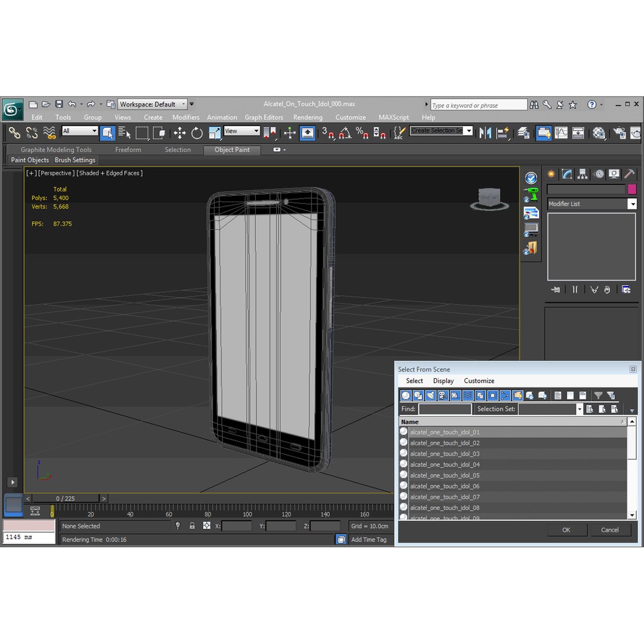Image resolution: width=644 pixels, height=644 pixels.
Task: Toggle Display Bone Objects filter in dialog
Action: [505, 395]
